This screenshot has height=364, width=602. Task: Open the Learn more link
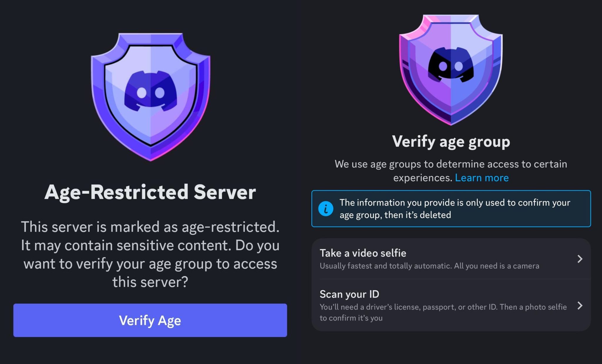(x=481, y=178)
